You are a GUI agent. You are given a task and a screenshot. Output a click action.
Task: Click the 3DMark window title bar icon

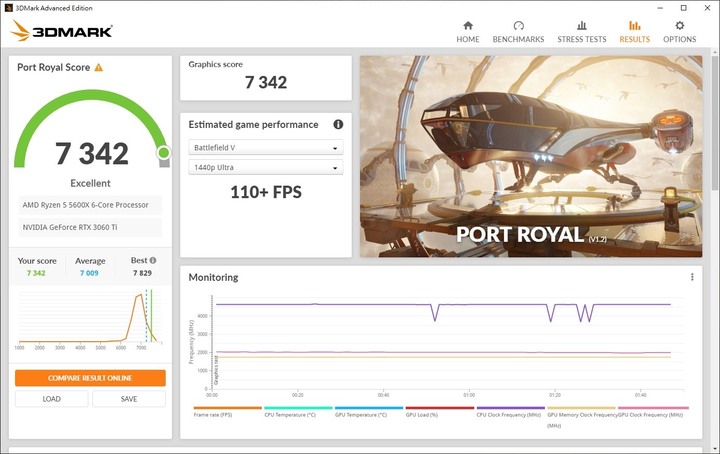click(8, 8)
